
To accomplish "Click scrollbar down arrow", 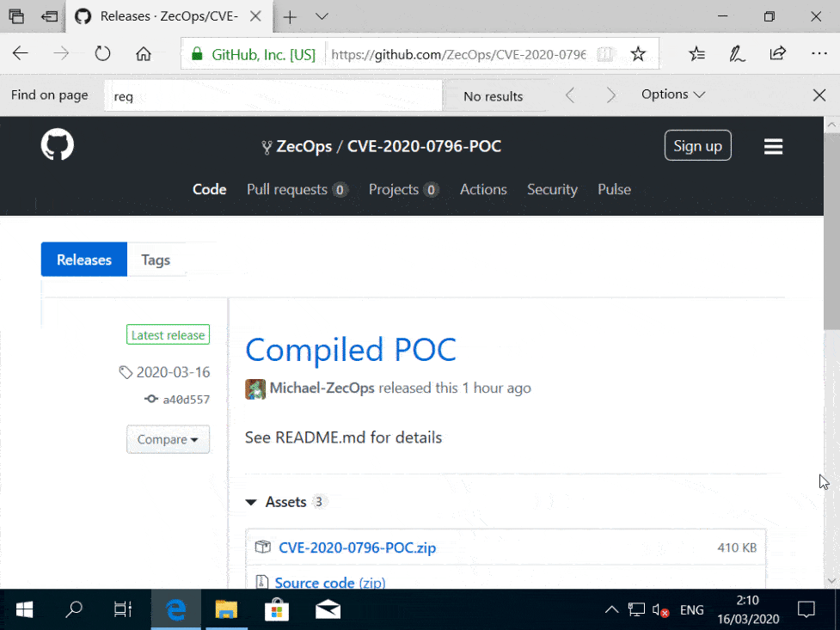I will click(831, 580).
